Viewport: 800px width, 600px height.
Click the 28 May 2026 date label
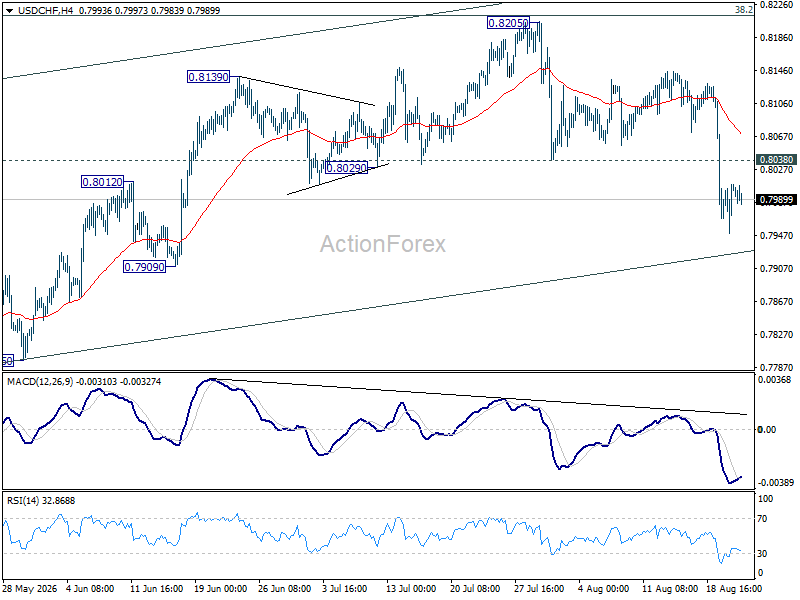tap(30, 589)
